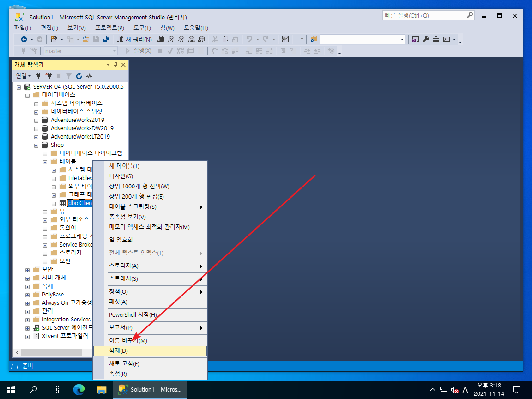Open the 연결 dropdown in Object Explorer
The width and height of the screenshot is (532, 399).
24,76
